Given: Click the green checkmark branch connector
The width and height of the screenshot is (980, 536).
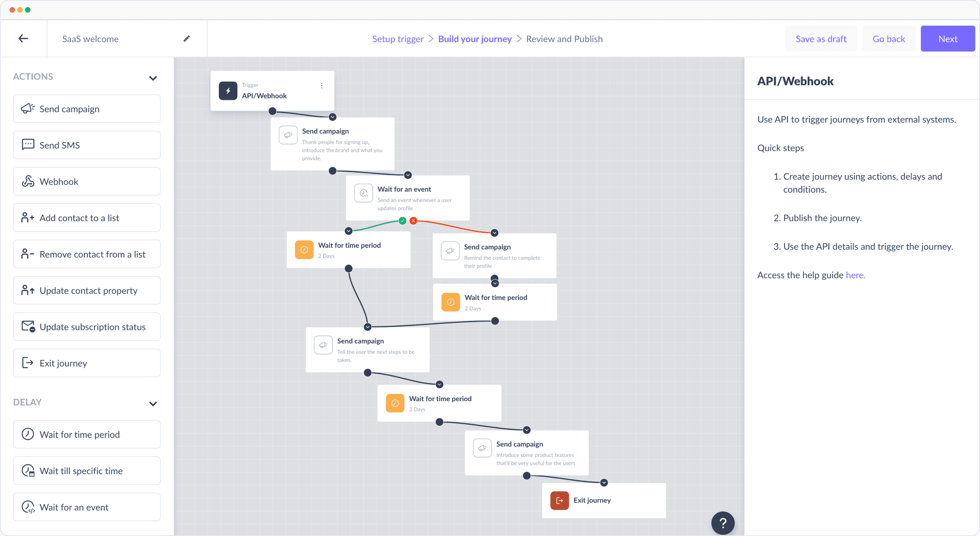Looking at the screenshot, I should pyautogui.click(x=402, y=221).
